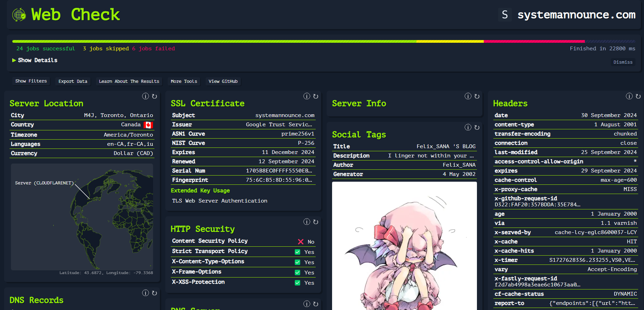644x310 pixels.
Task: Click the jobs progress bar green segment
Action: pyautogui.click(x=214, y=41)
